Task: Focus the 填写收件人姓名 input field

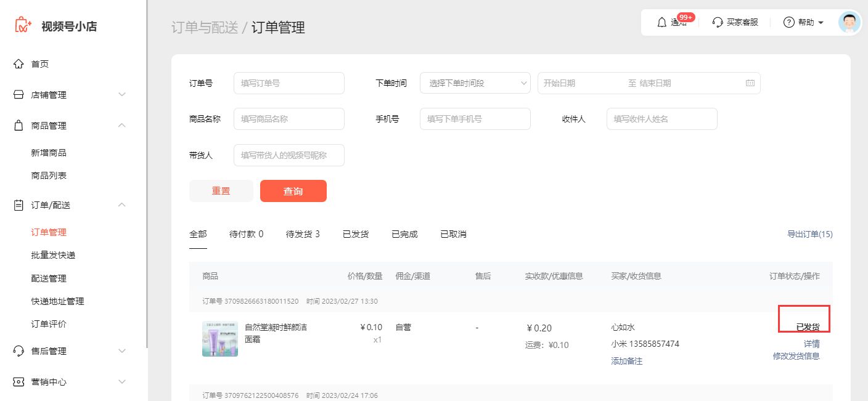Action: tap(662, 119)
